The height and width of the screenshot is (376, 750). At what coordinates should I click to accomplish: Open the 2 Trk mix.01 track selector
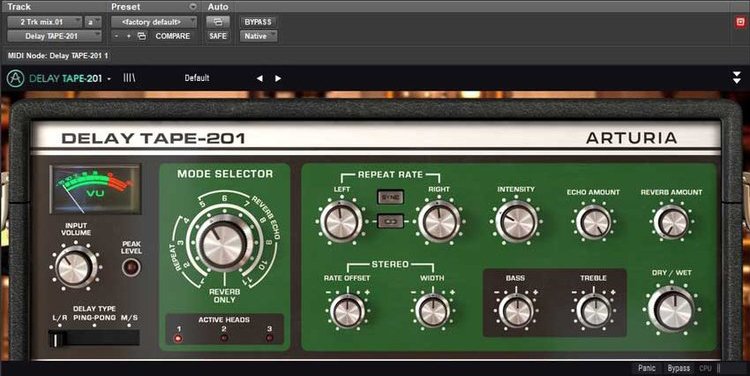[44, 22]
